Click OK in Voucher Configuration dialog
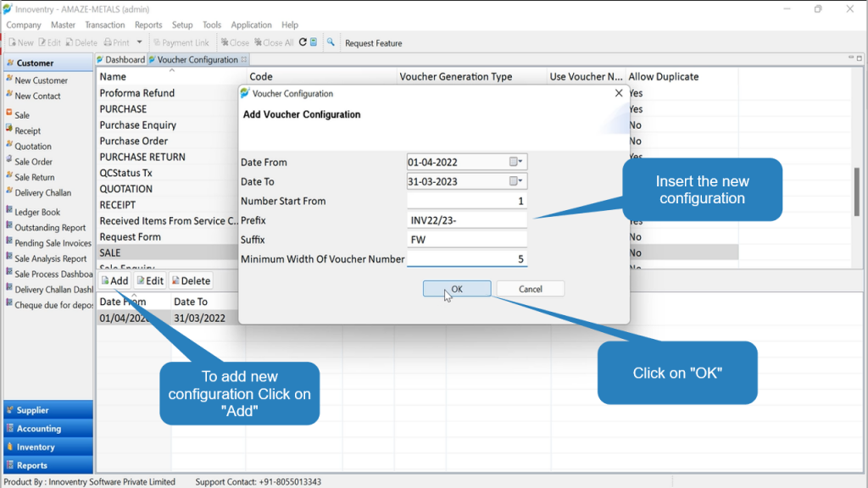 point(457,289)
